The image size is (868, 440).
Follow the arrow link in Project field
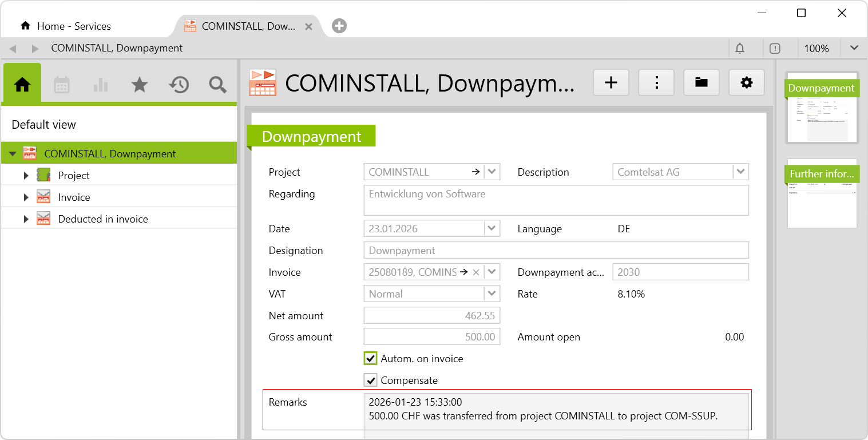475,172
